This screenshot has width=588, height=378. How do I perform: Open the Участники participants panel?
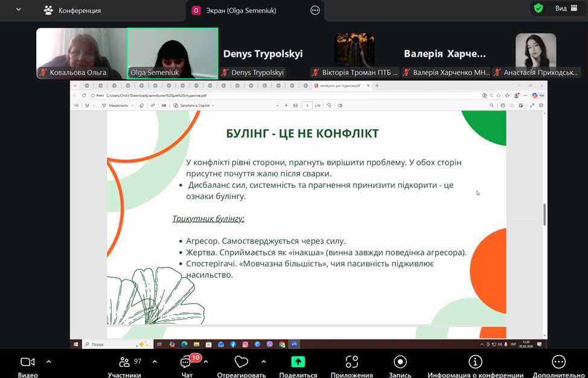pos(124,363)
